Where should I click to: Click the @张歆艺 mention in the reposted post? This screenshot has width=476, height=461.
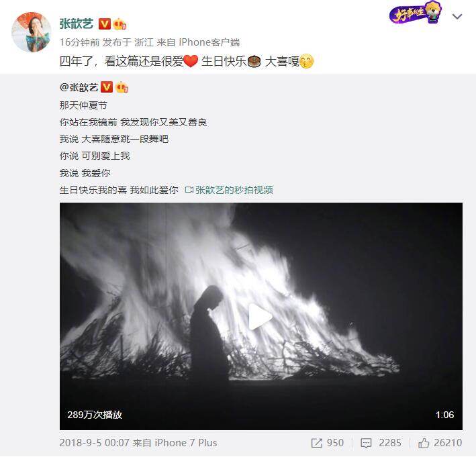click(79, 87)
